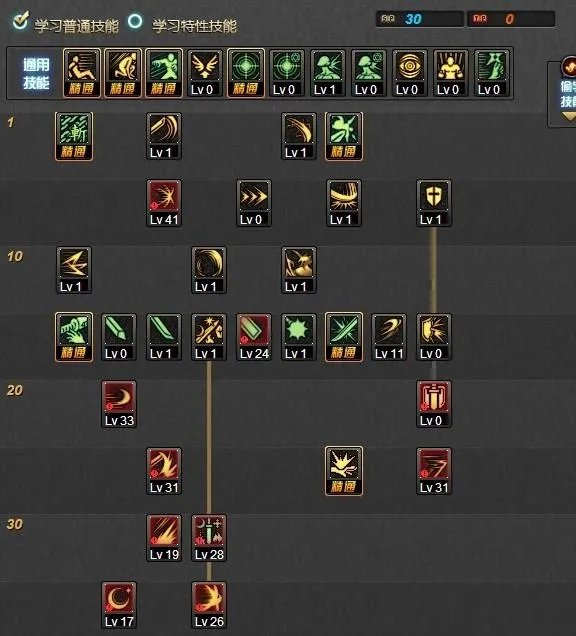Click the SP points counter showing 30
The height and width of the screenshot is (636, 576).
pyautogui.click(x=420, y=19)
